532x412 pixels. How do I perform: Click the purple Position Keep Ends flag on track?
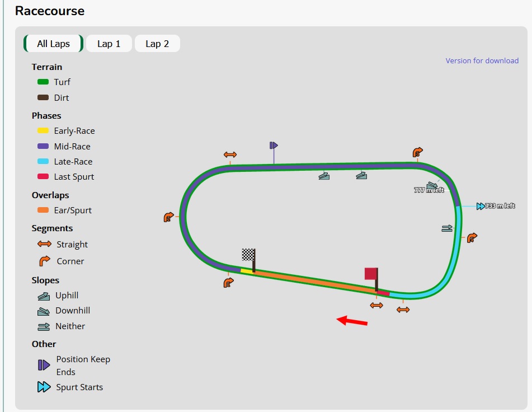tap(274, 146)
